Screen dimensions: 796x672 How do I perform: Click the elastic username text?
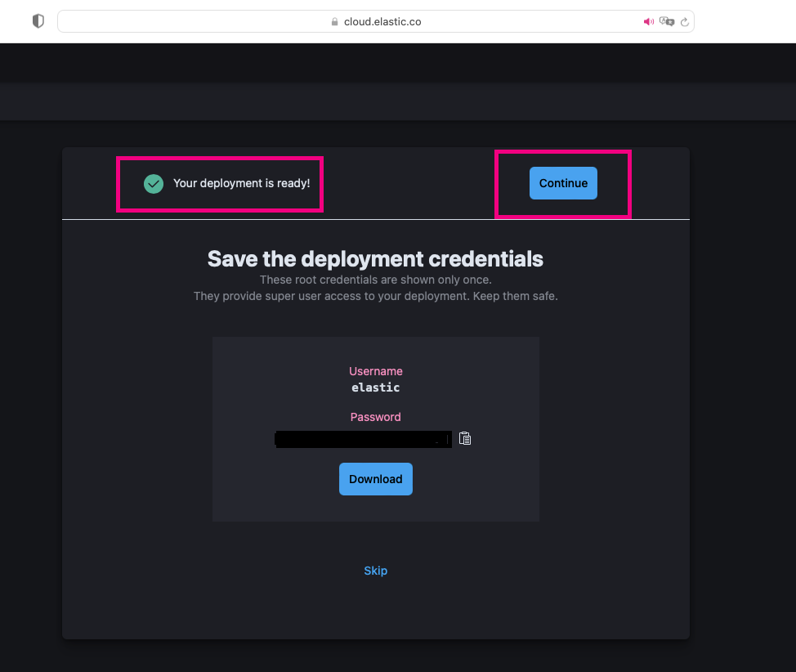coord(375,387)
